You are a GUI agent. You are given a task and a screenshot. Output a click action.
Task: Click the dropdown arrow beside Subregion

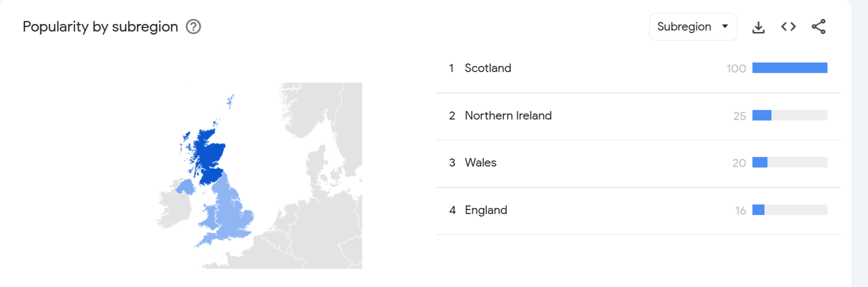(x=725, y=26)
